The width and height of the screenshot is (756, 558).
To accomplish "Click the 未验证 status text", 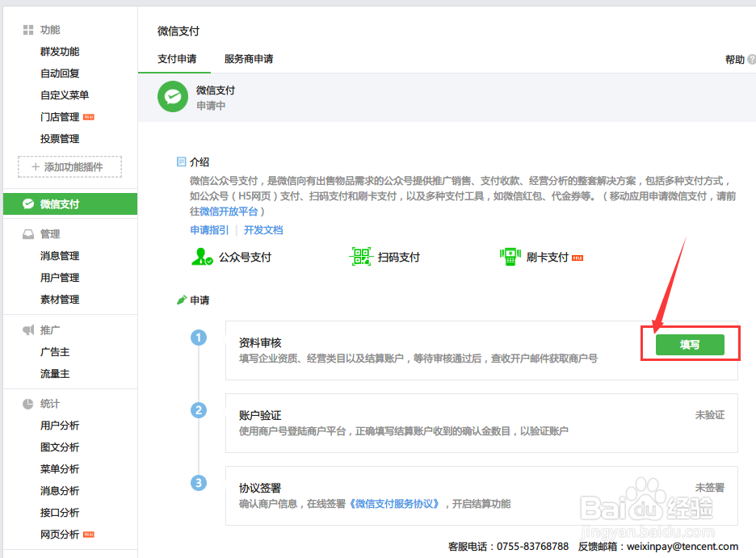I will click(710, 415).
